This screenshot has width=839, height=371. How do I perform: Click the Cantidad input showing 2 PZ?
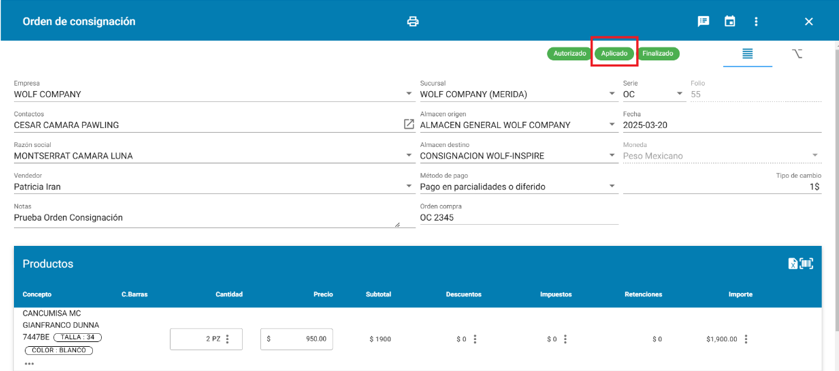[x=206, y=339]
